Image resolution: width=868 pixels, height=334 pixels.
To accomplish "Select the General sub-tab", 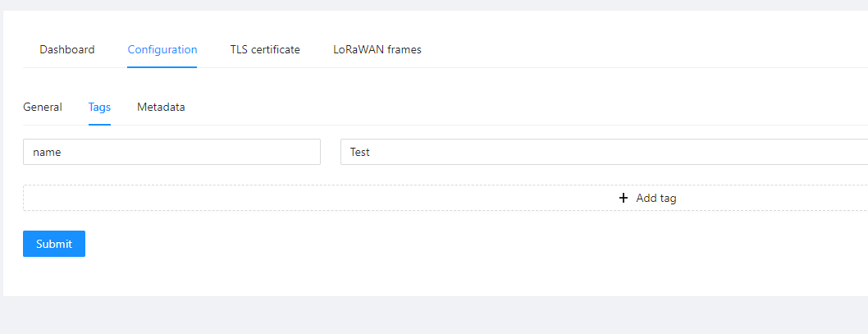I will point(42,107).
